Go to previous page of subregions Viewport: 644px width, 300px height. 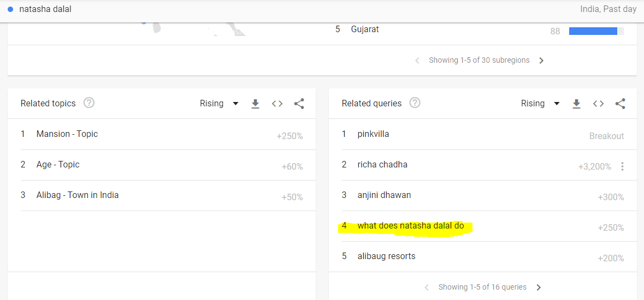coord(417,61)
